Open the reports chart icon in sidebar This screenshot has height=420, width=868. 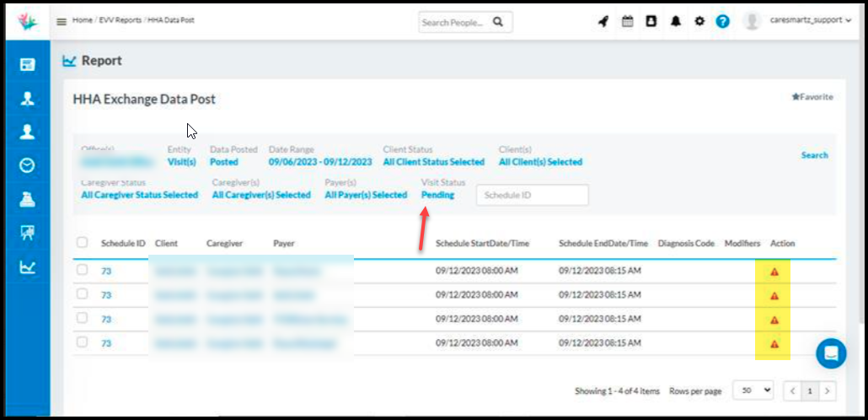click(x=27, y=267)
